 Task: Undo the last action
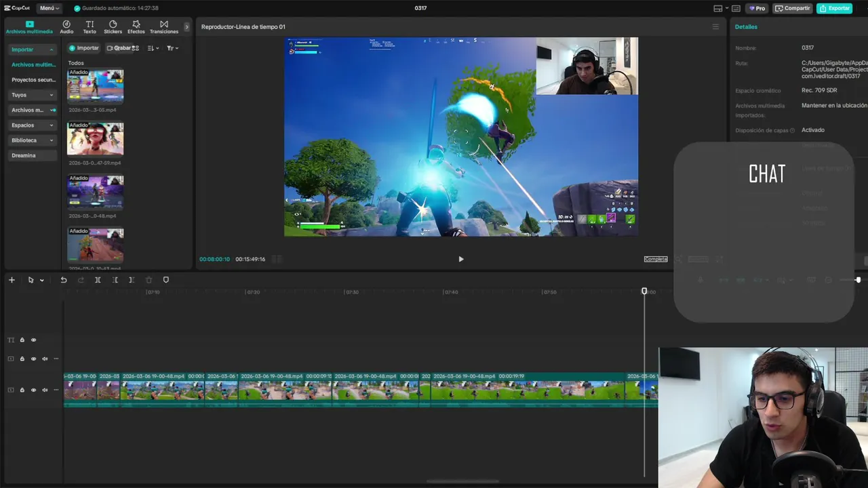click(64, 280)
